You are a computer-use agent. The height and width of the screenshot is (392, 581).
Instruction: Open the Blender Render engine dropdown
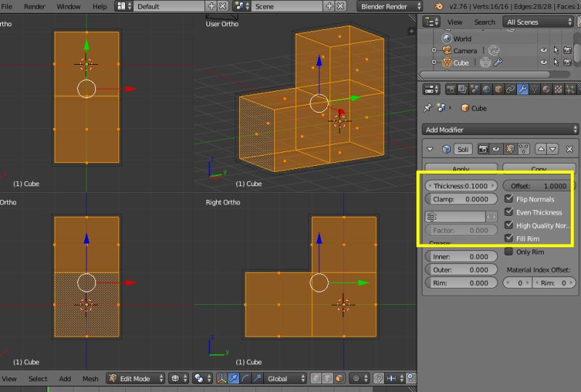pyautogui.click(x=390, y=7)
